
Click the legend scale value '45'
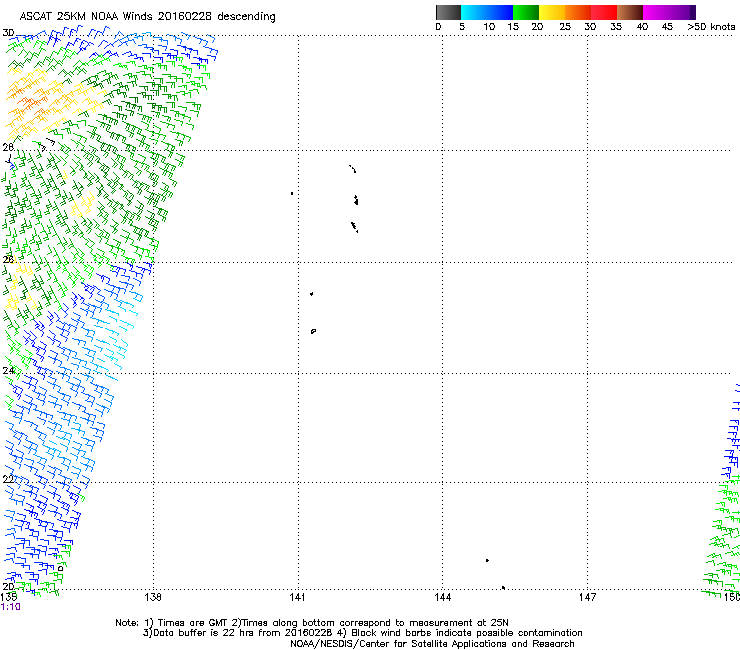pos(667,27)
